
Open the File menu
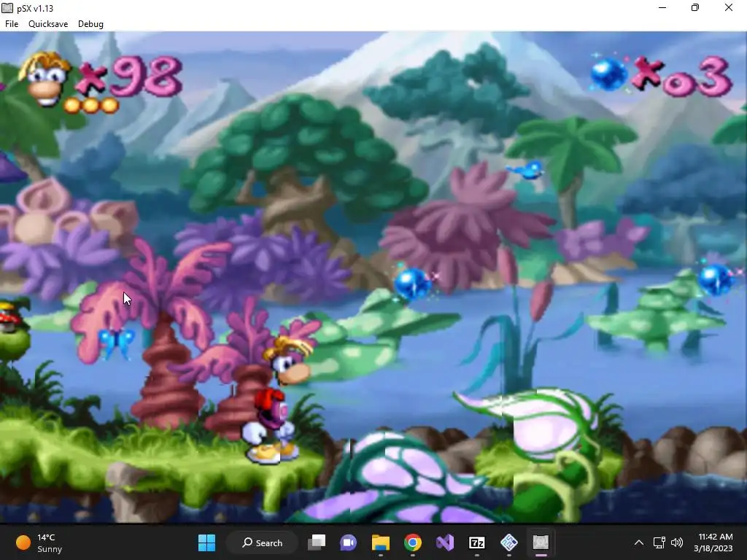(12, 24)
